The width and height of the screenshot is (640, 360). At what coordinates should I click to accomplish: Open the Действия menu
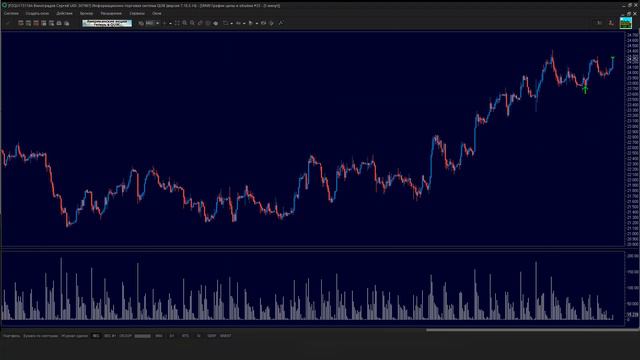click(64, 13)
